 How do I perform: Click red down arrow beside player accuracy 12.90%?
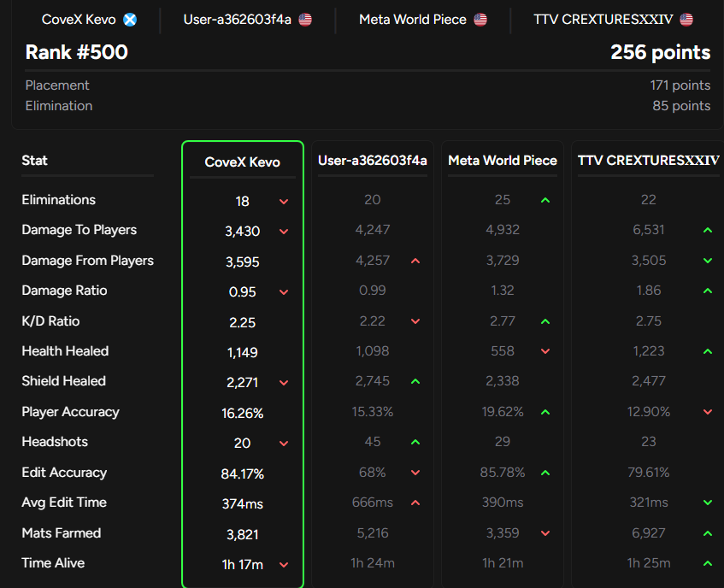708,412
